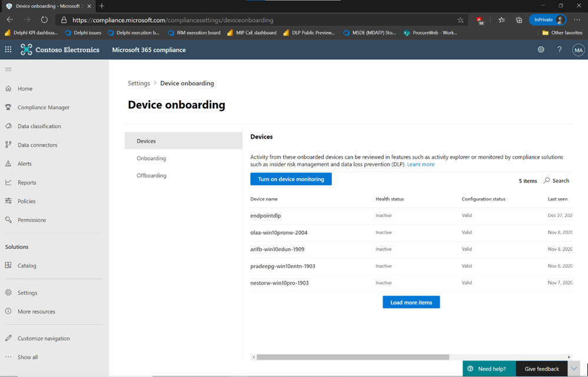Click the Give feedback button
The image size is (588, 377).
542,369
